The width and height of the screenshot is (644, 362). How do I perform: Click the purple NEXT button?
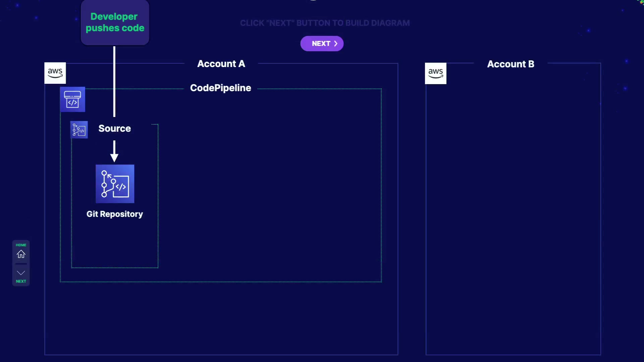321,44
